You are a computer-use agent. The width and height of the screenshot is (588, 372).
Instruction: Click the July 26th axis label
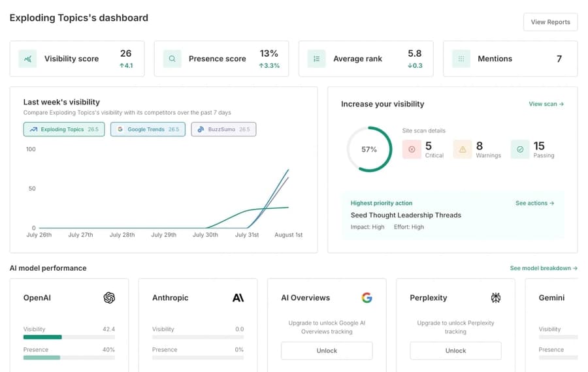click(39, 235)
